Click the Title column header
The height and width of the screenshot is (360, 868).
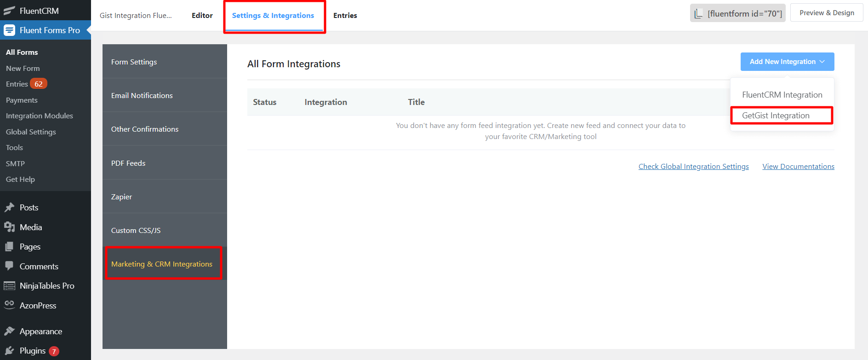(x=416, y=102)
